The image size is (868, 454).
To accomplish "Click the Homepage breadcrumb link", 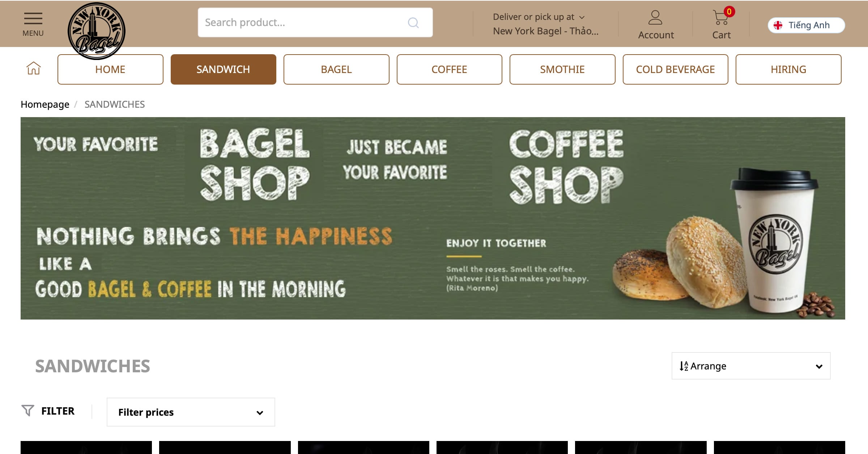I will click(45, 104).
